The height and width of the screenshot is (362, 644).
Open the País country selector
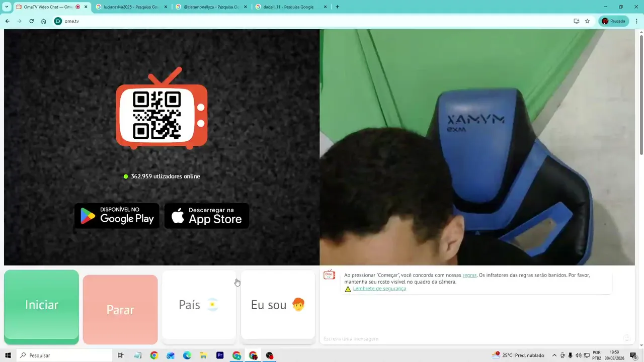click(199, 305)
